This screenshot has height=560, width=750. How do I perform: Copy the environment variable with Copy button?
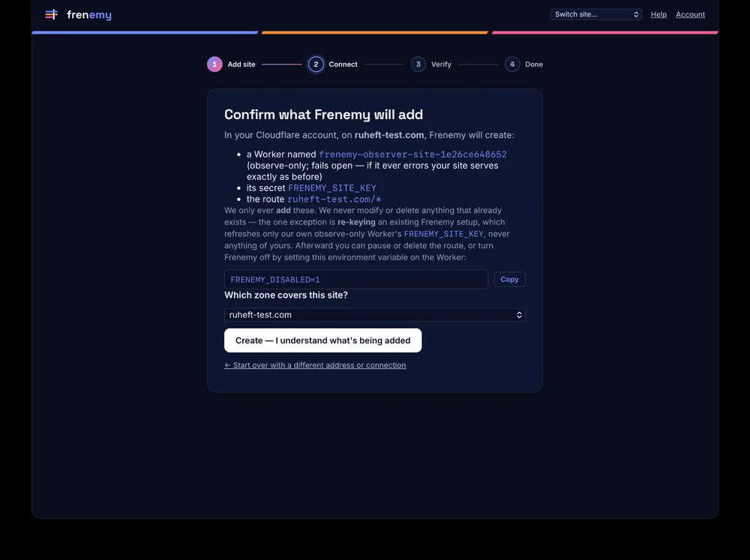(509, 280)
